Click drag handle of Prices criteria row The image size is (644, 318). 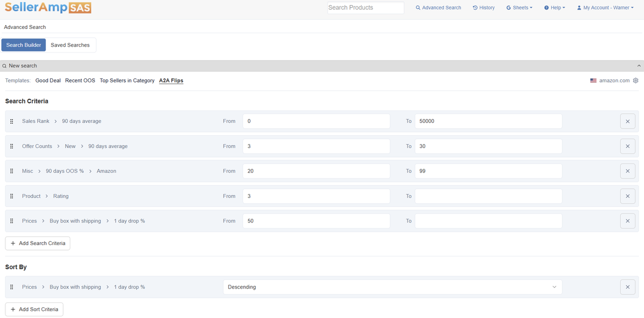(x=12, y=221)
